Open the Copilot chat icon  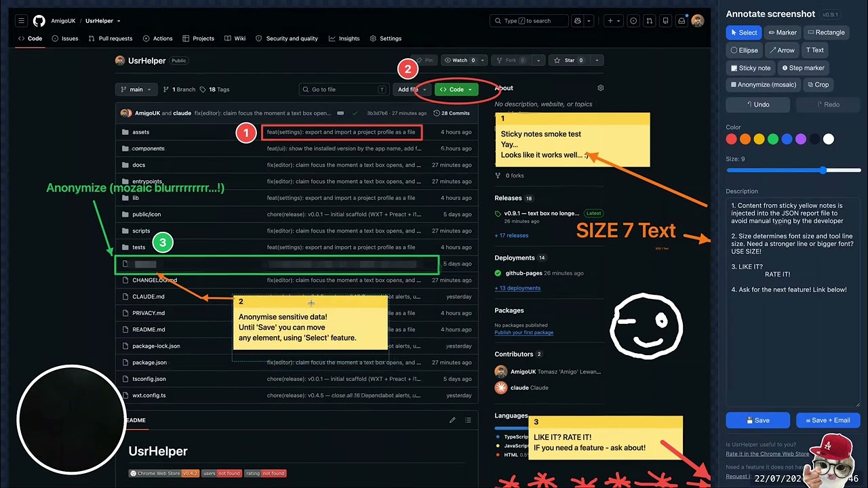[x=577, y=21]
